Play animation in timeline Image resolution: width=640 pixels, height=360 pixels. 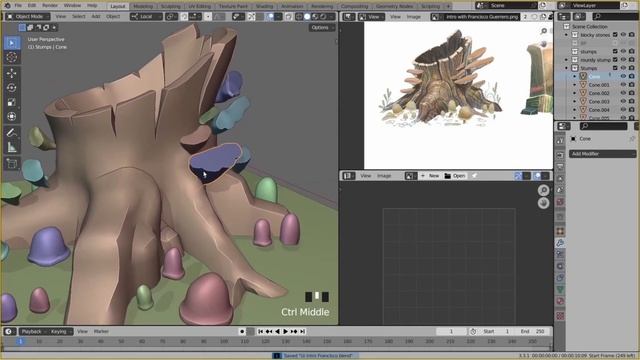pos(286,331)
